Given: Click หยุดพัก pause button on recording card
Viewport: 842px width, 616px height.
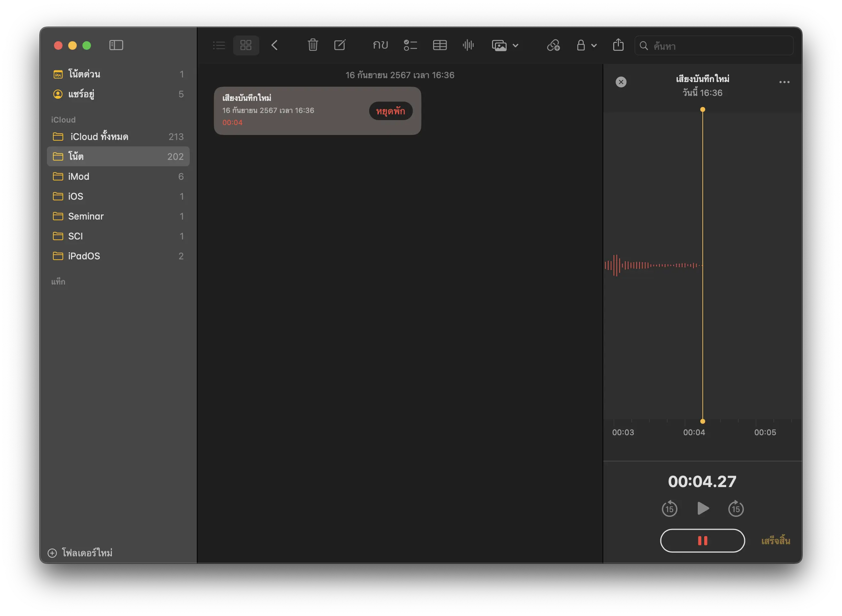Looking at the screenshot, I should [390, 111].
